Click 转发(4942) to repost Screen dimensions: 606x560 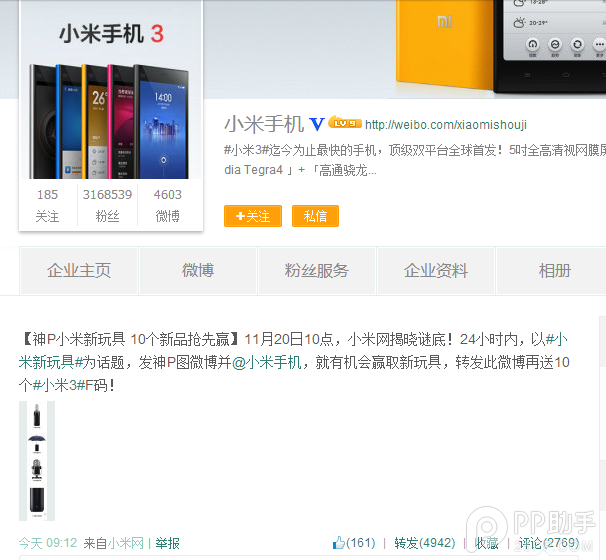[424, 543]
